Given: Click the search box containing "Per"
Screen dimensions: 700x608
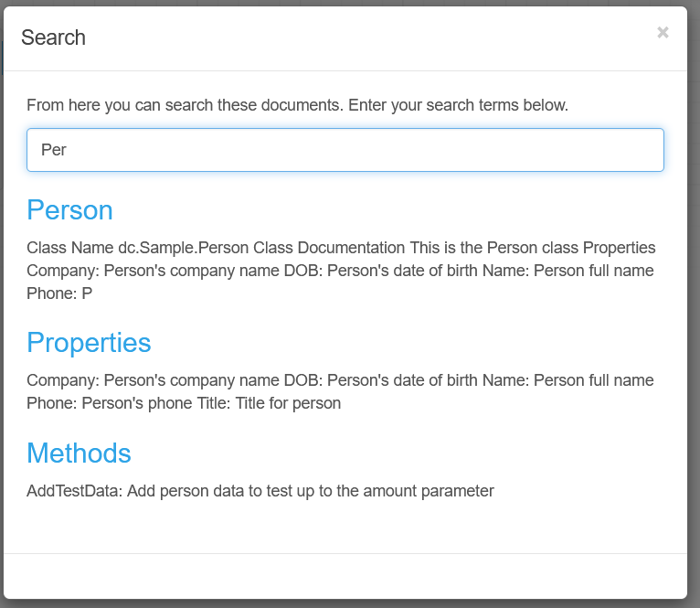Looking at the screenshot, I should 345,150.
